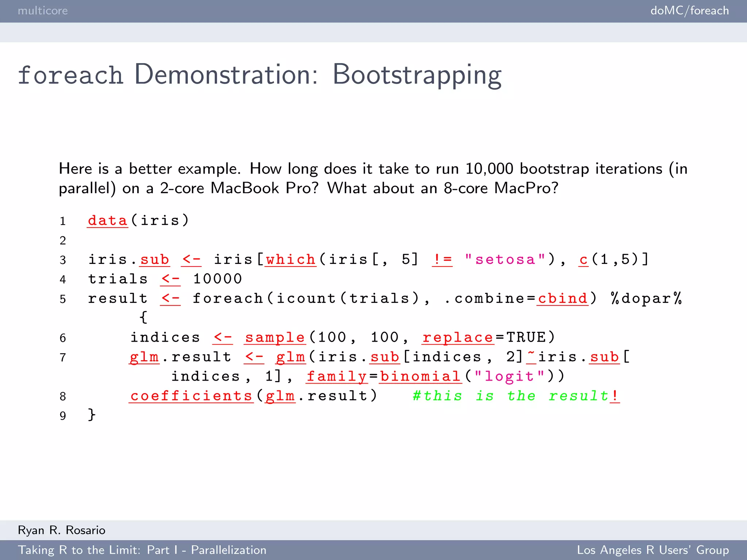Click the 'which' function on code line 3
The height and width of the screenshot is (560, 747).
point(291,260)
